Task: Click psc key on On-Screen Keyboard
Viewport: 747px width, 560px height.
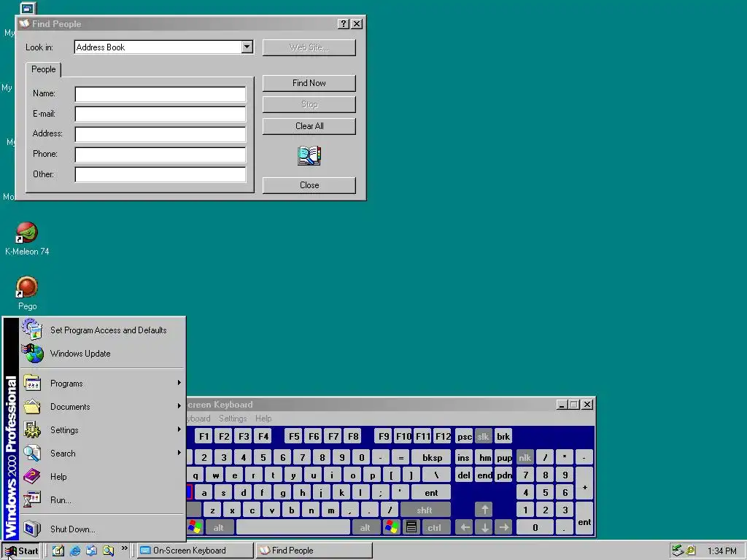Action: pyautogui.click(x=465, y=437)
